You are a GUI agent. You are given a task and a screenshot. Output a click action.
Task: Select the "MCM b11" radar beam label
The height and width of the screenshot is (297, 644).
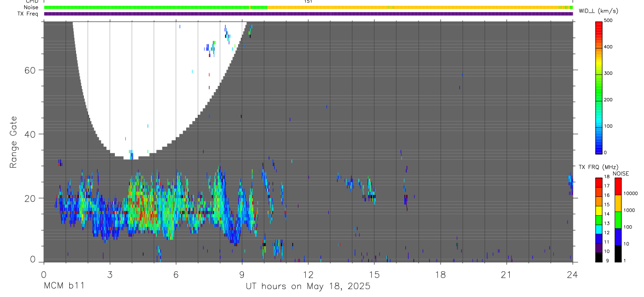(63, 287)
